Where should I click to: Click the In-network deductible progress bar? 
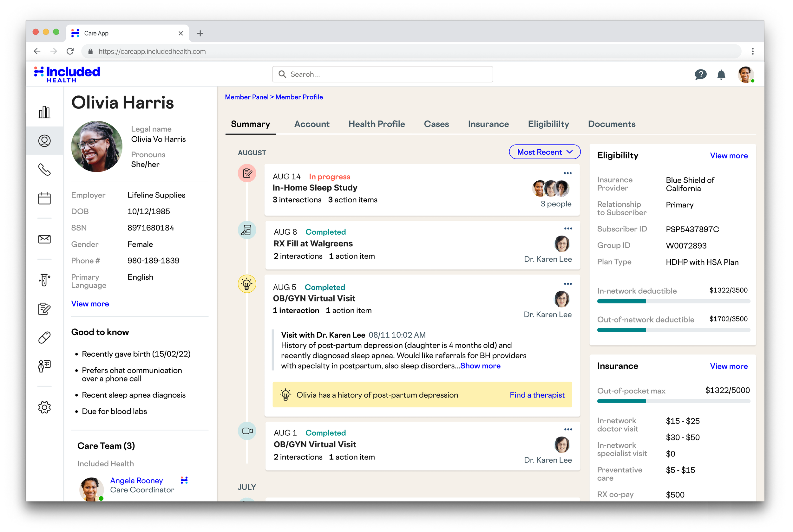click(x=673, y=301)
